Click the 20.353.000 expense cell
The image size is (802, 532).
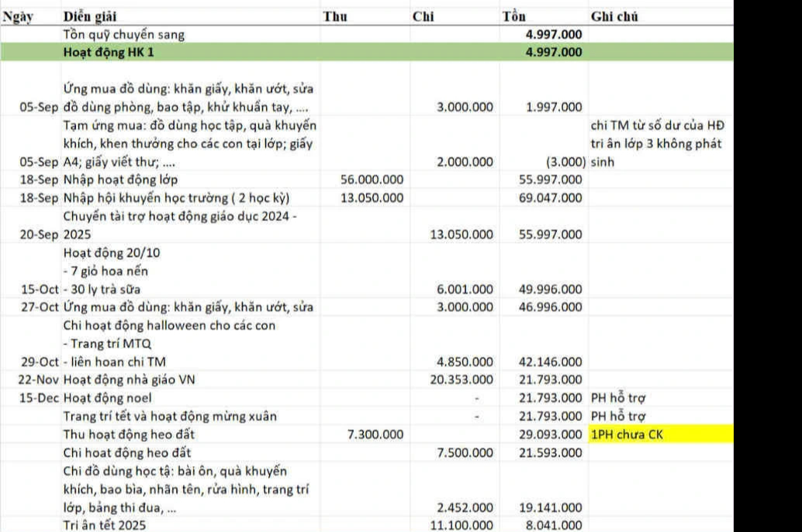point(461,380)
